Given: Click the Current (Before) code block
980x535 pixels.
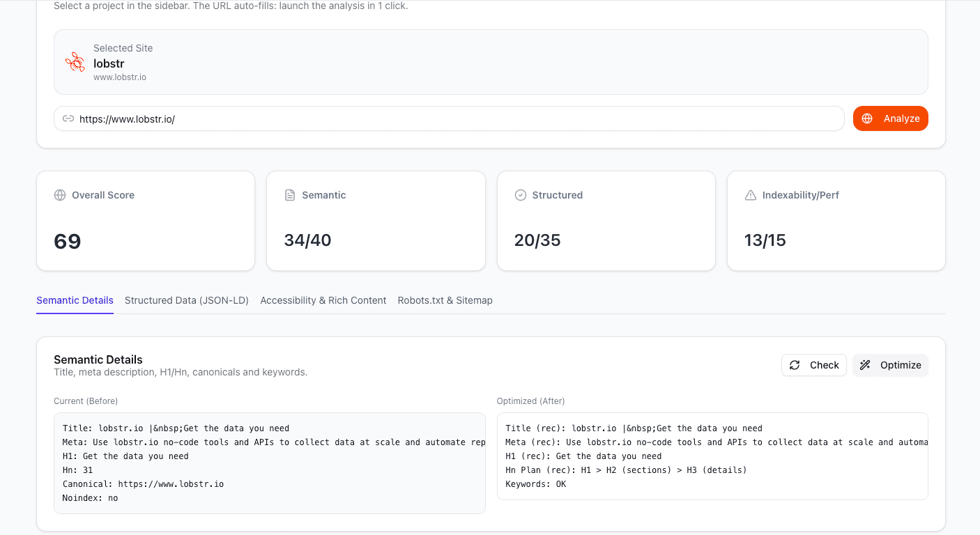Looking at the screenshot, I should pos(269,463).
